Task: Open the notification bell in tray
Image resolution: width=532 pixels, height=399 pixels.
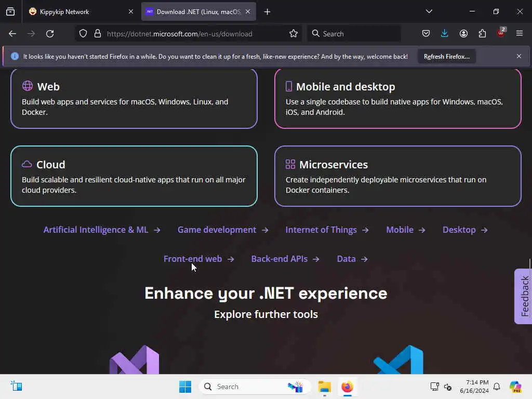Action: click(x=497, y=387)
